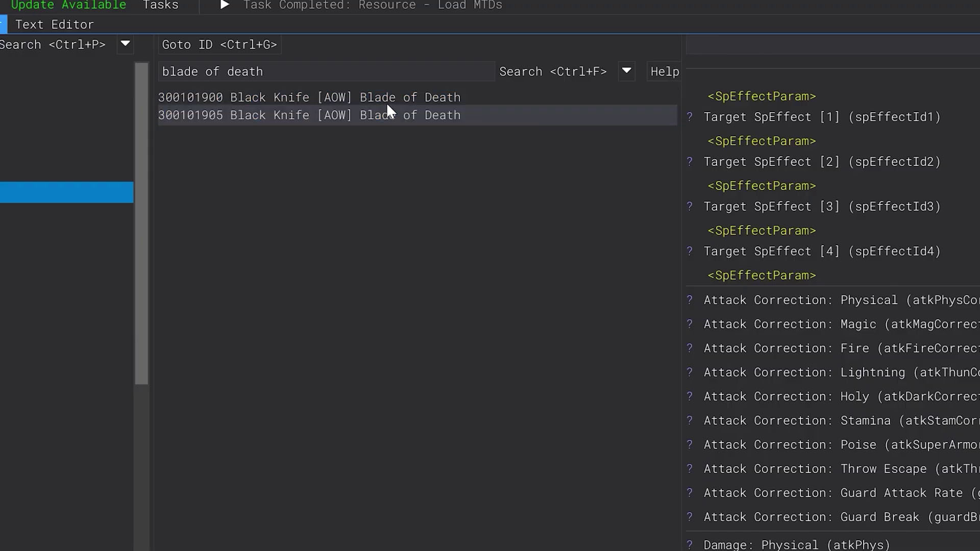Open the Tasks menu
This screenshot has width=980, height=551.
point(160,5)
